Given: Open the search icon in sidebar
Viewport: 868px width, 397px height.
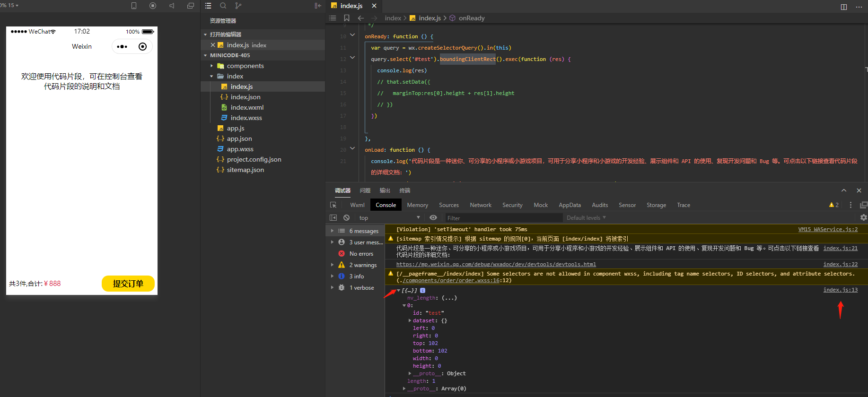Looking at the screenshot, I should (x=223, y=6).
